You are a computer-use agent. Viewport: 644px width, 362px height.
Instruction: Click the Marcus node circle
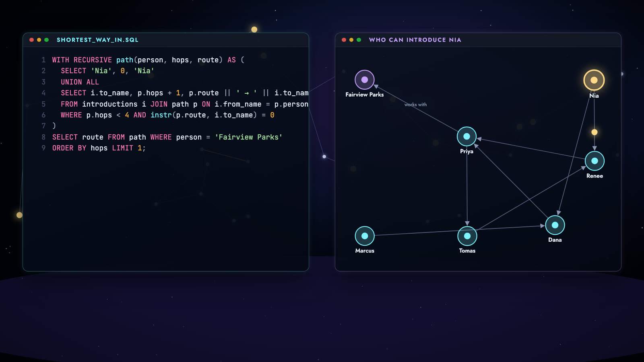click(x=365, y=236)
